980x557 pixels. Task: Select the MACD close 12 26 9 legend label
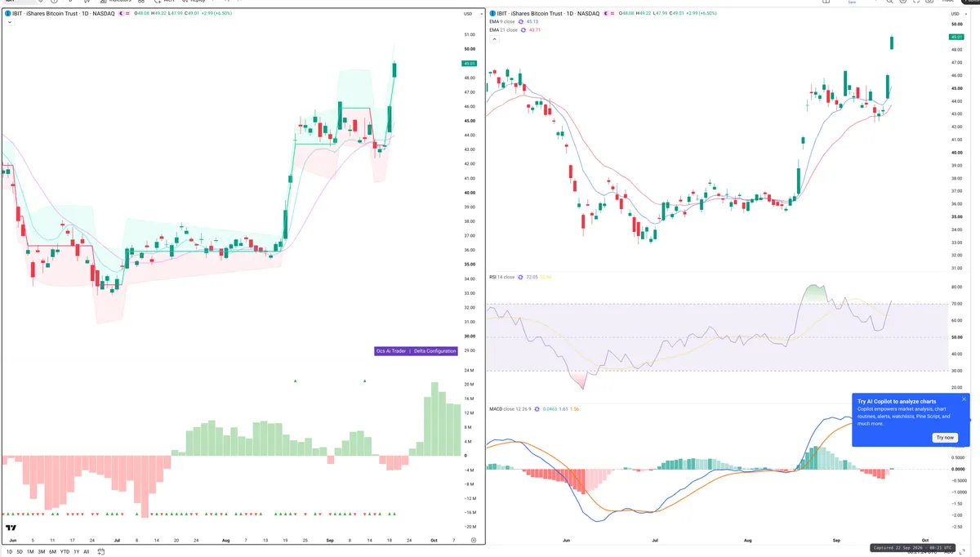click(x=512, y=408)
